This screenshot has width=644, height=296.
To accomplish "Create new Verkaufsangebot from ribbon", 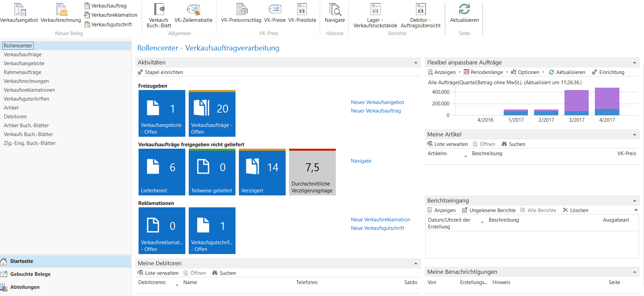I will (19, 13).
